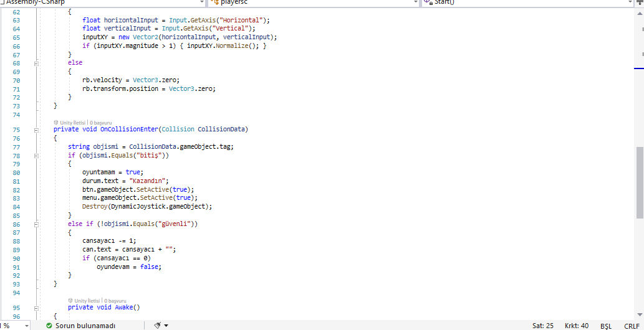Click the scroll down arrow of vertical scrollbar

pos(640,315)
